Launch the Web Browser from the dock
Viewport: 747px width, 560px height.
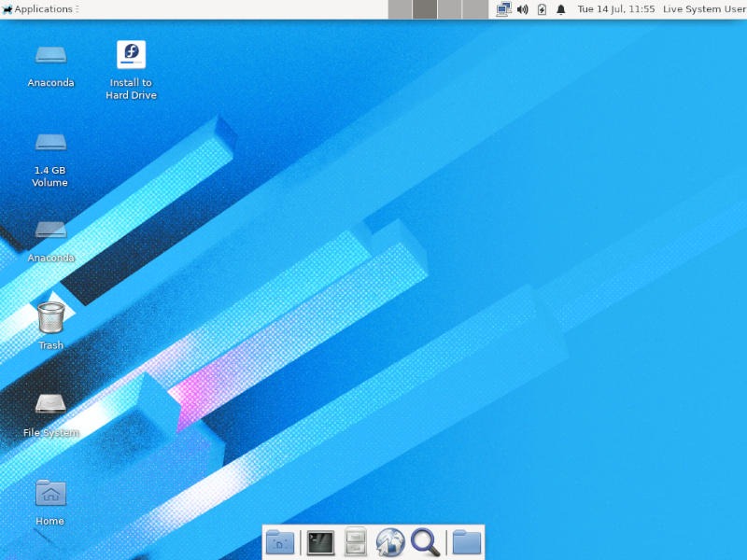click(x=392, y=541)
